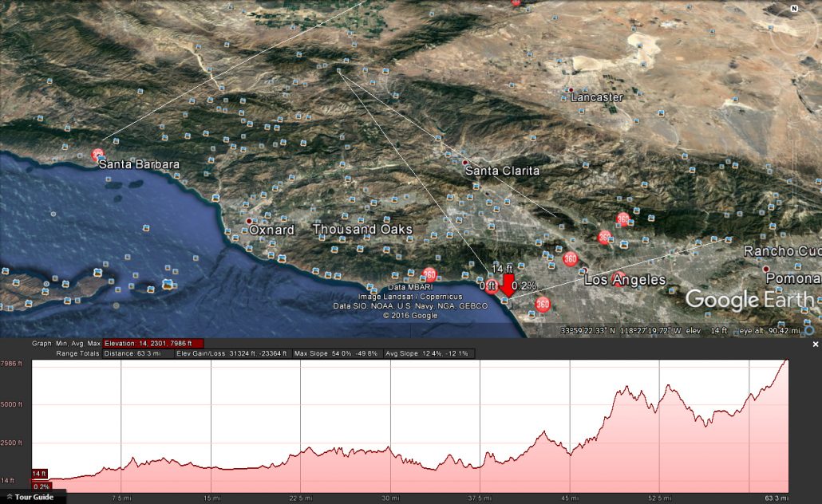Click the Oxnard label
Image resolution: width=822 pixels, height=504 pixels.
click(x=271, y=230)
